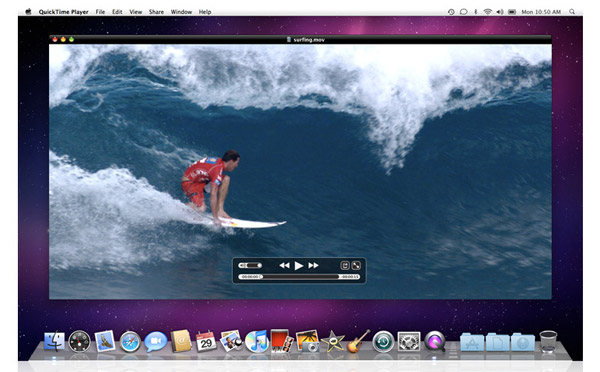Fast forward the video playback
Screen dimensions: 600x372
[x=313, y=265]
